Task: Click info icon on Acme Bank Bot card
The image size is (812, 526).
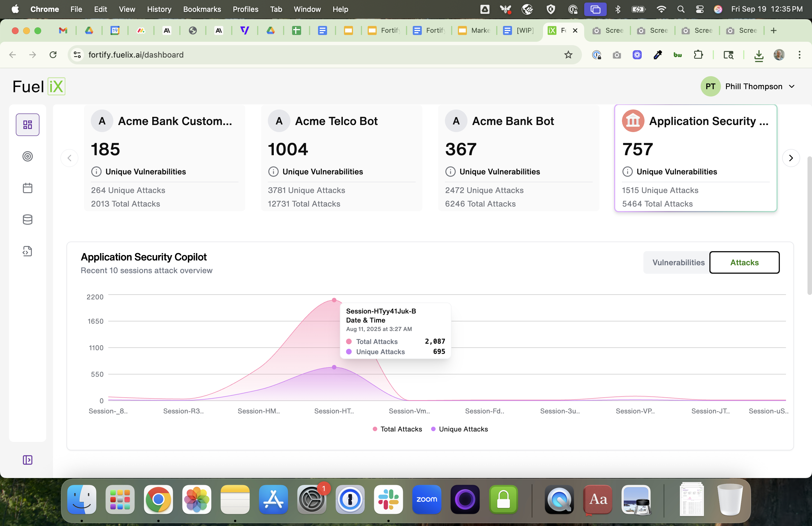Action: (450, 172)
